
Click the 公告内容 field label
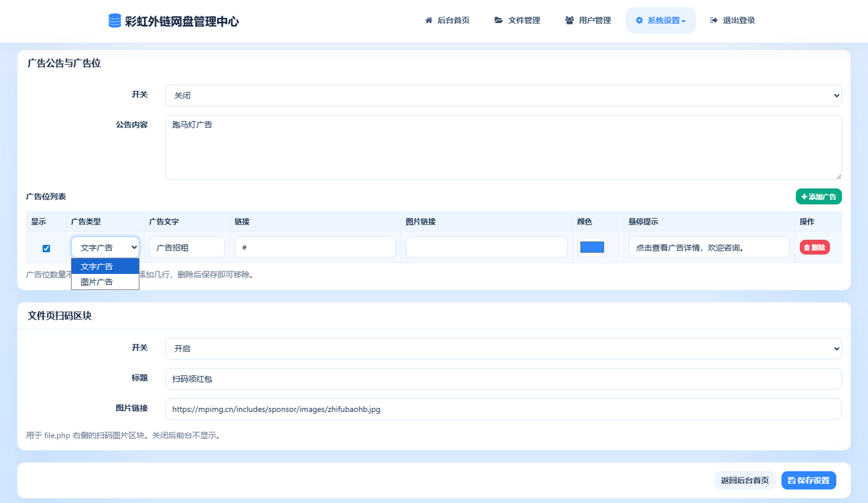(132, 125)
